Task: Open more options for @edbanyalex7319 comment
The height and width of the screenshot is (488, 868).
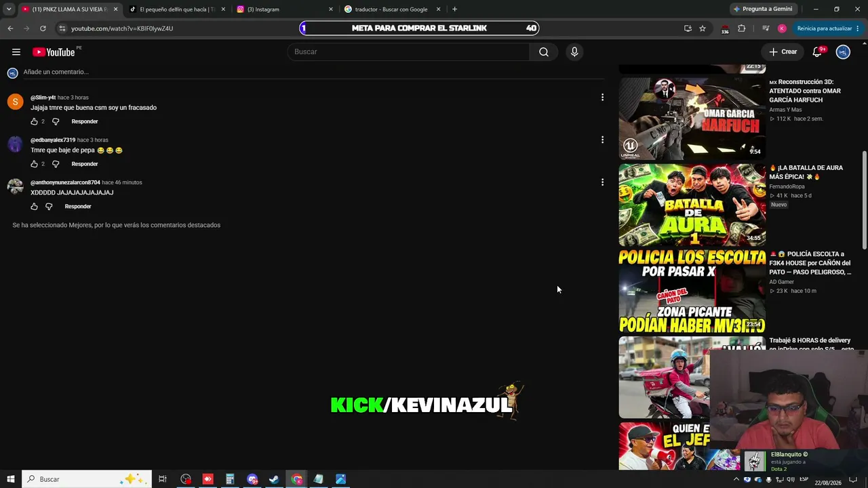Action: click(x=602, y=140)
